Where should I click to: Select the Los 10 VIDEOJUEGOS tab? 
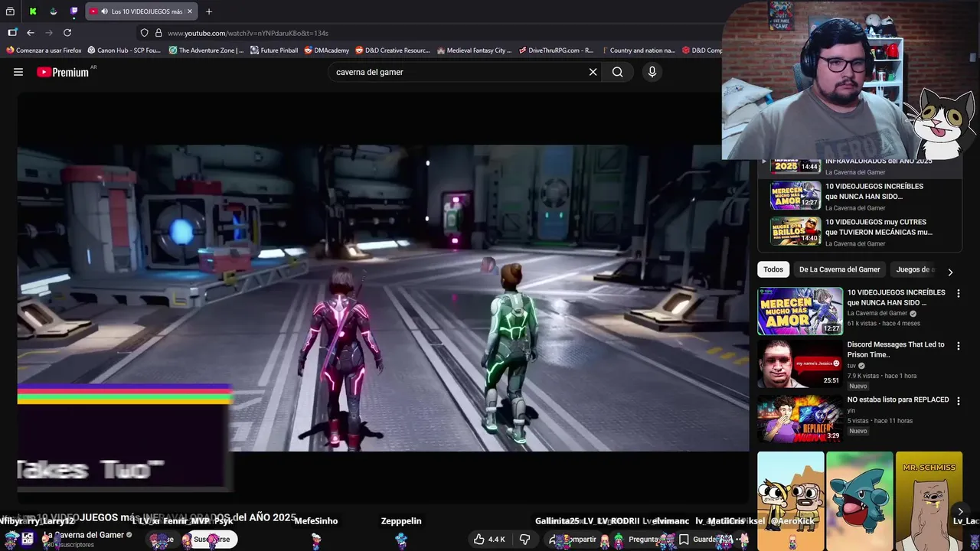click(x=142, y=11)
